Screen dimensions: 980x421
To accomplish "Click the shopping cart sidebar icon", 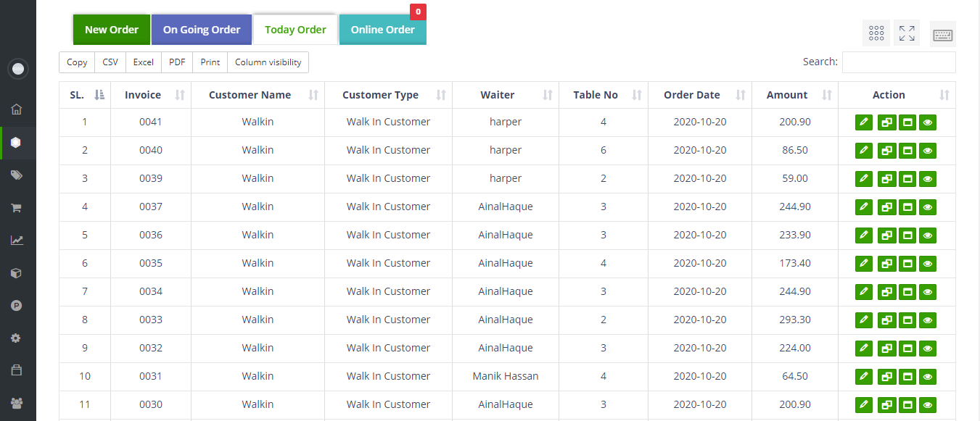I will [x=17, y=208].
